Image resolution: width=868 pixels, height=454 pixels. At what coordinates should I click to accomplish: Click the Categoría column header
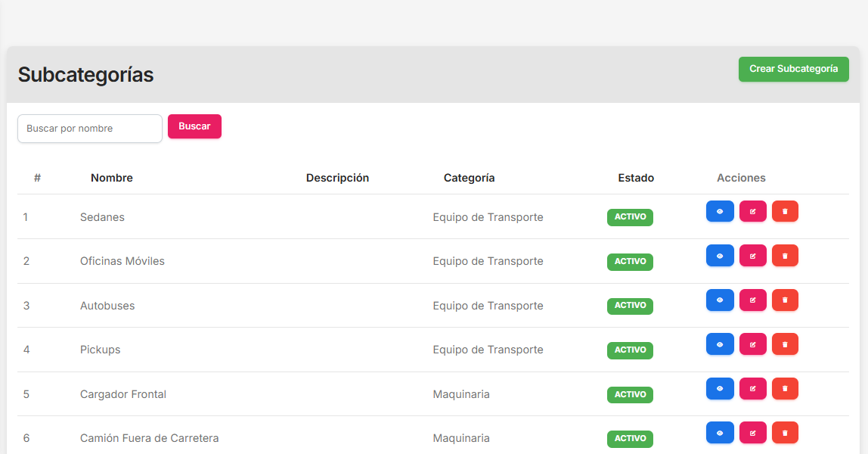[469, 178]
